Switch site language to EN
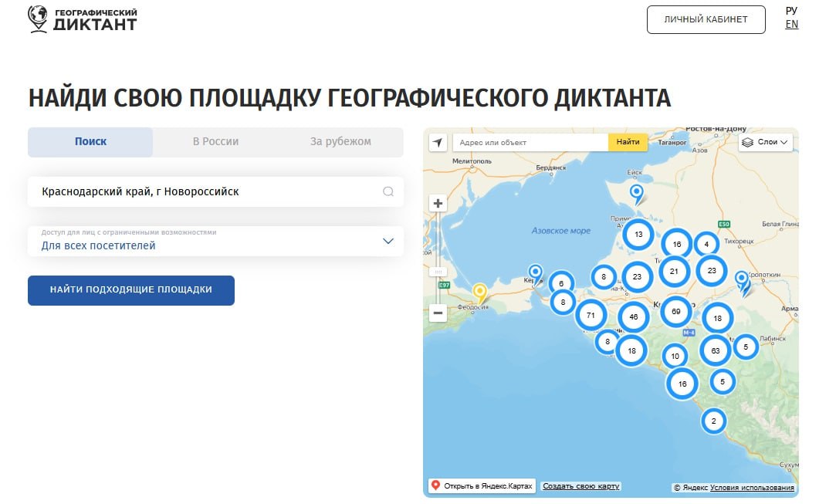 [792, 24]
